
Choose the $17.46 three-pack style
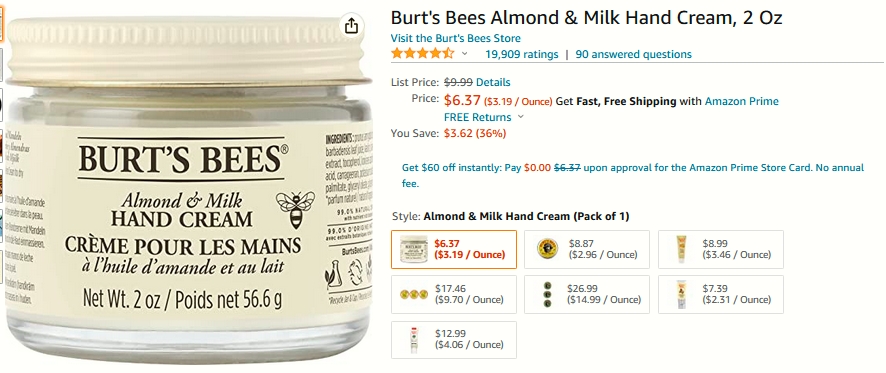tap(454, 294)
